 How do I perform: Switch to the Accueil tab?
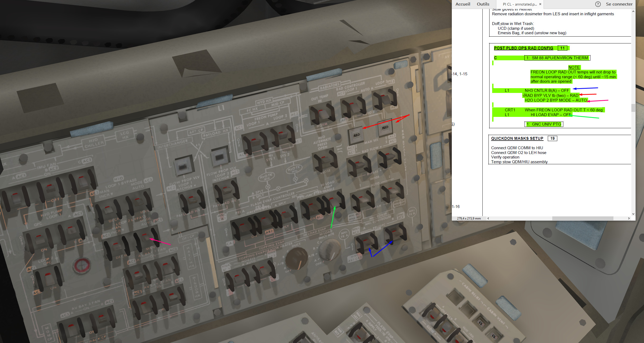tap(463, 4)
